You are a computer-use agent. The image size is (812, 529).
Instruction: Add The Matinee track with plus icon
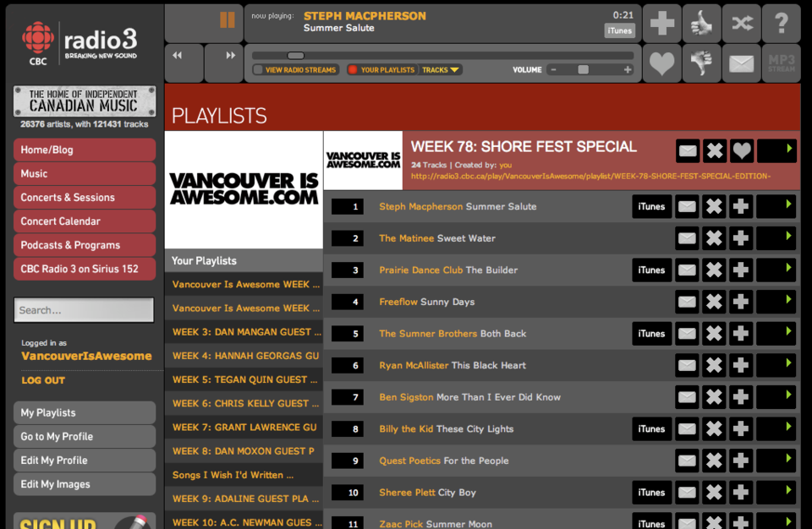[x=741, y=238]
